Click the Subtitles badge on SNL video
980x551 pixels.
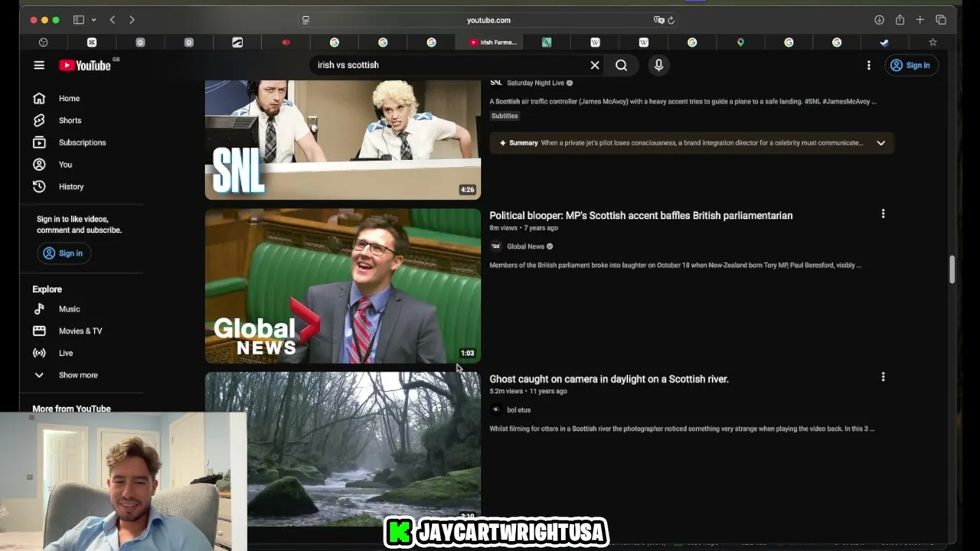pos(505,116)
